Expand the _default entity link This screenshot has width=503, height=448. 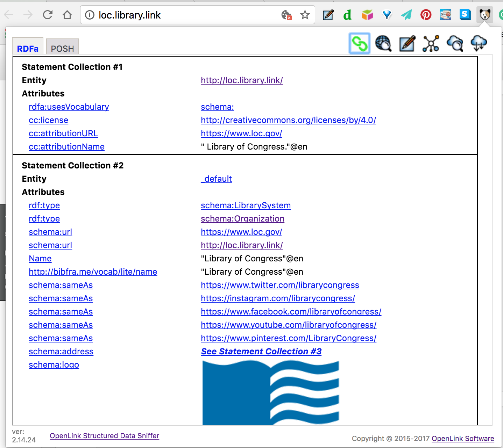tap(216, 179)
